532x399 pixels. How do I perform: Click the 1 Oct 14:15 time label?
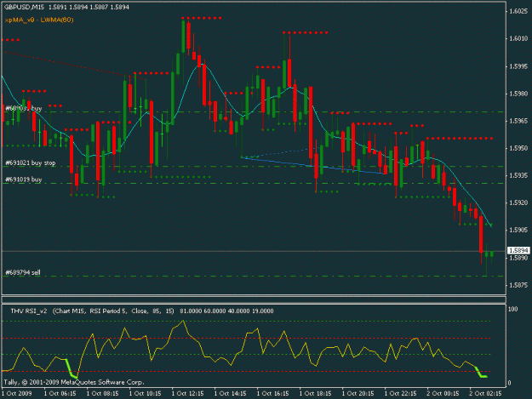click(230, 393)
